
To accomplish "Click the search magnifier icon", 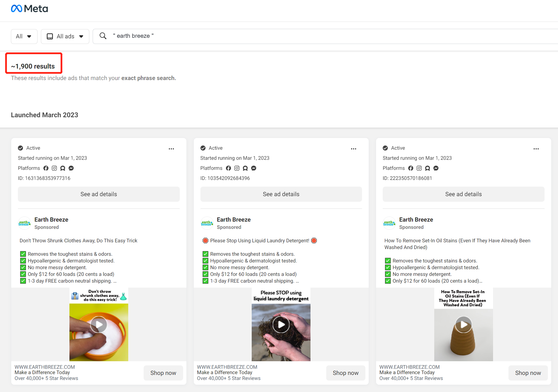I will tap(103, 36).
